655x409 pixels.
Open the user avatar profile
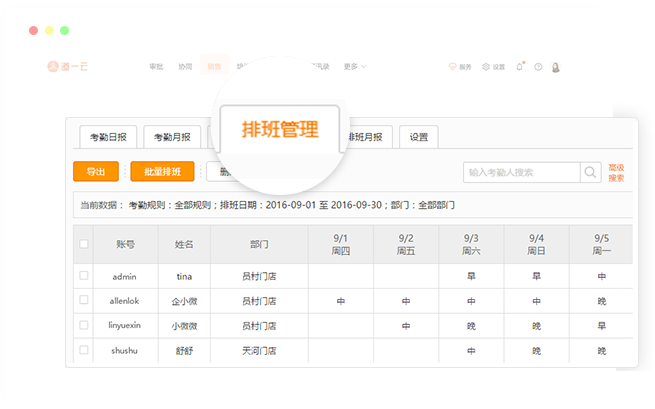(556, 67)
